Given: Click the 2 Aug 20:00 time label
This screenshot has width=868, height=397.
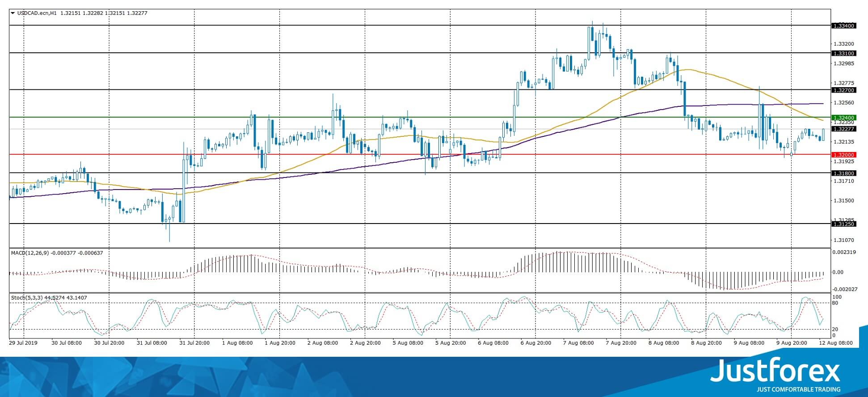Looking at the screenshot, I should (x=365, y=343).
